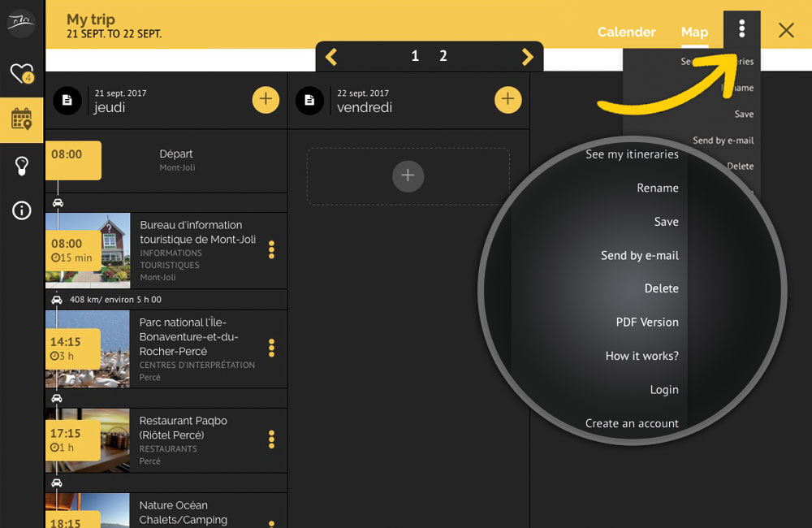Select day 1 in the day pager
812x528 pixels.
click(415, 56)
